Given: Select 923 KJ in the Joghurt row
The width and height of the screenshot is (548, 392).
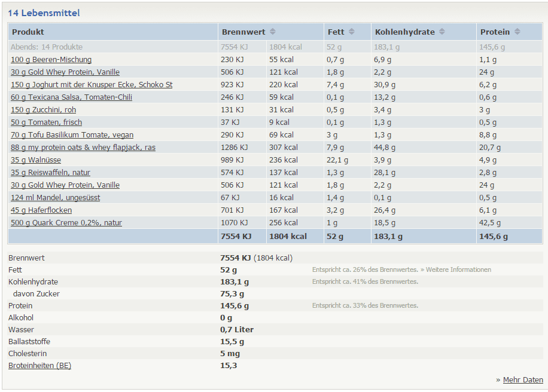Looking at the screenshot, I should pyautogui.click(x=232, y=85).
